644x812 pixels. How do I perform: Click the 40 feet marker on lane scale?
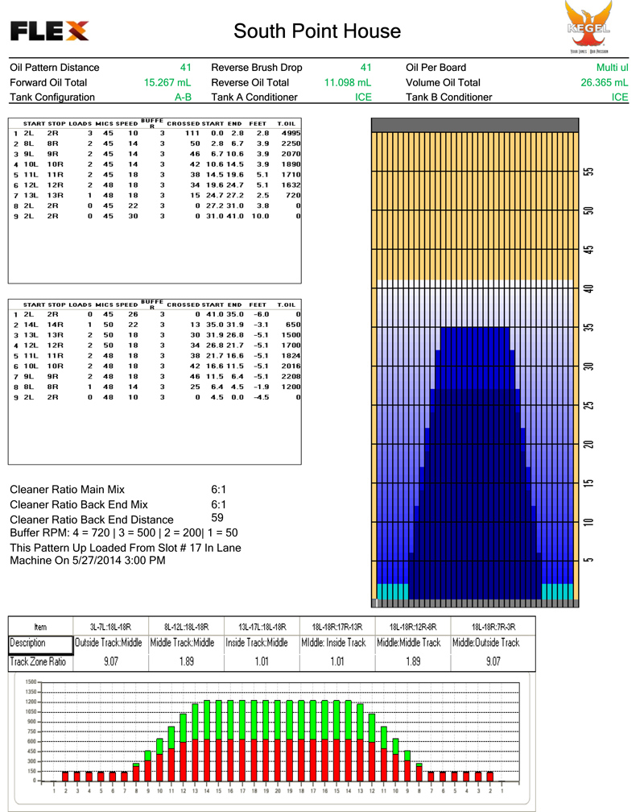tap(588, 288)
